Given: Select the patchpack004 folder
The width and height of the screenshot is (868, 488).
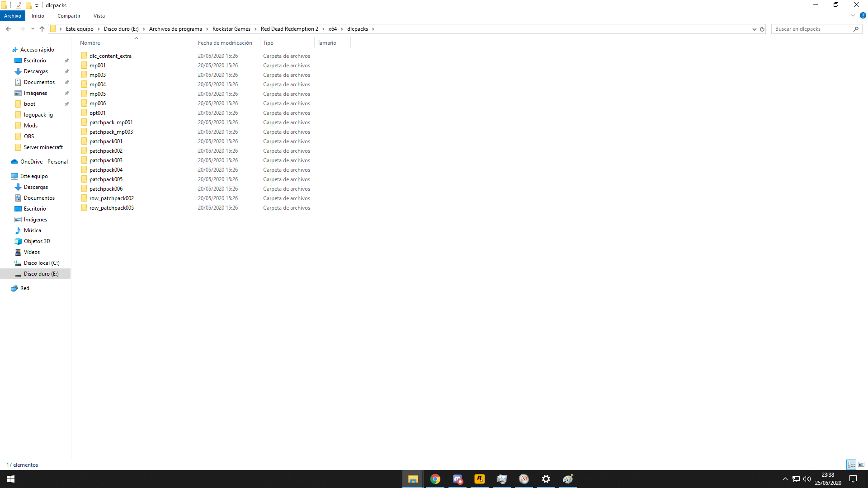Looking at the screenshot, I should click(106, 170).
